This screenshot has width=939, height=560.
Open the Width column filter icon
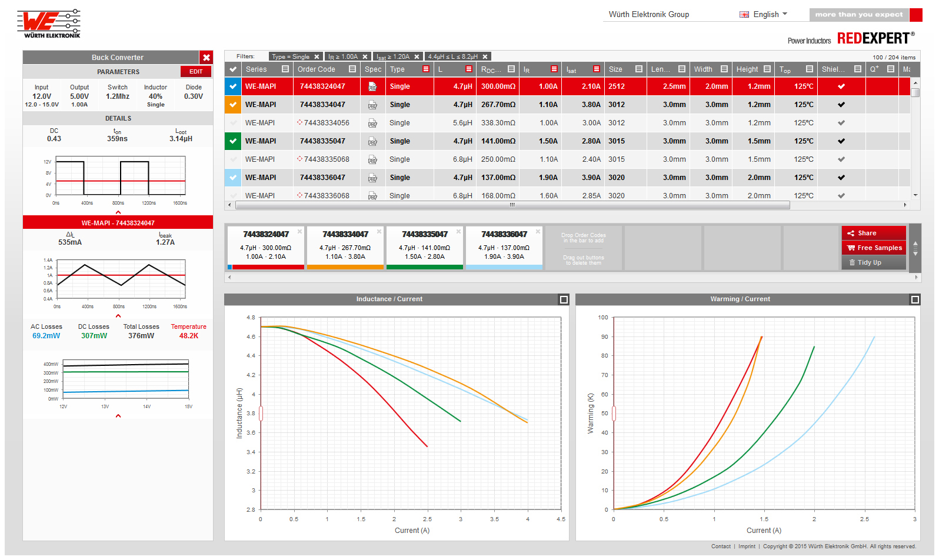pyautogui.click(x=724, y=69)
